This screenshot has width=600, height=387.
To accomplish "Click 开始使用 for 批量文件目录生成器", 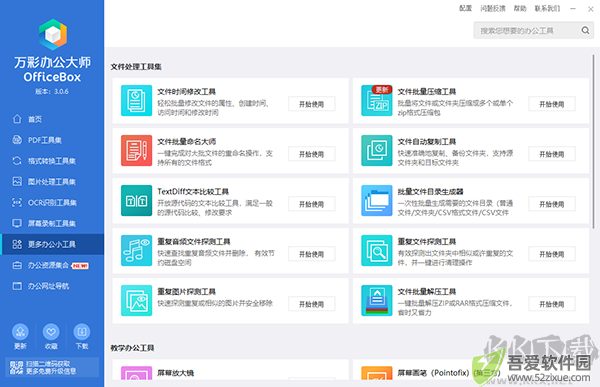I will click(552, 204).
